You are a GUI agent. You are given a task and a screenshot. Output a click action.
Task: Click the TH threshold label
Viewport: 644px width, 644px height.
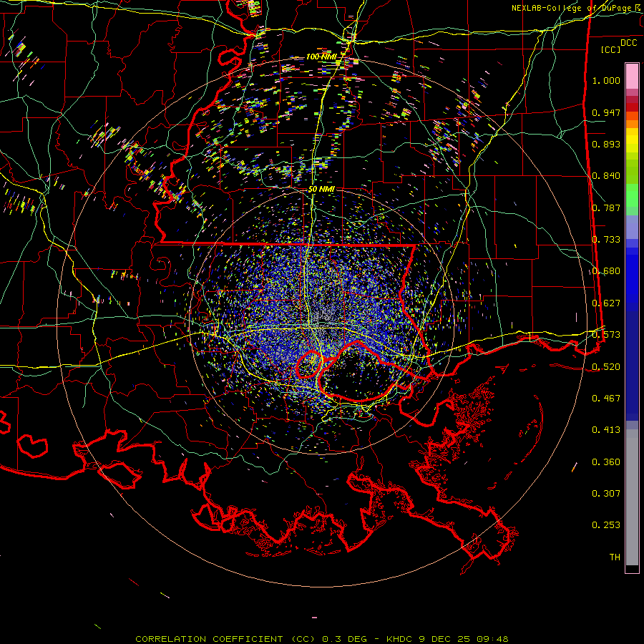[x=615, y=557]
